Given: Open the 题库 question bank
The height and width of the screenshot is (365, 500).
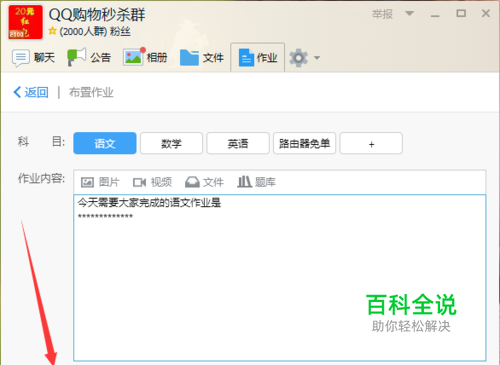Looking at the screenshot, I should coord(256,182).
